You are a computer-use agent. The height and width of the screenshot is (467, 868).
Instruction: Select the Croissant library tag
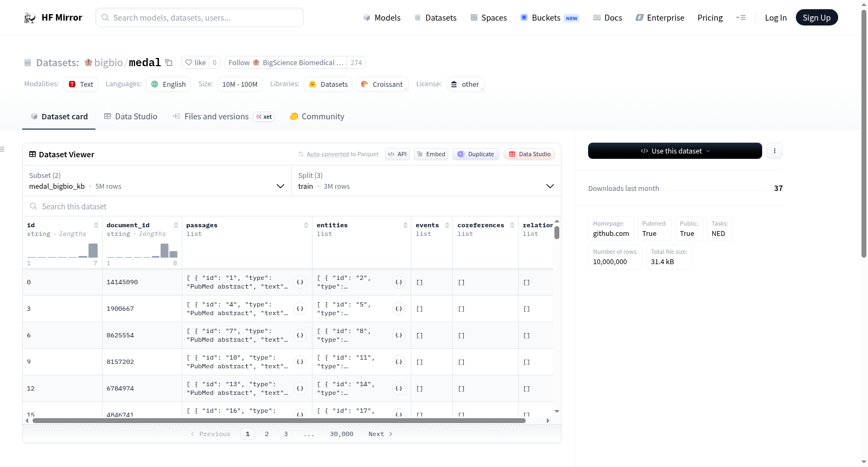point(382,84)
